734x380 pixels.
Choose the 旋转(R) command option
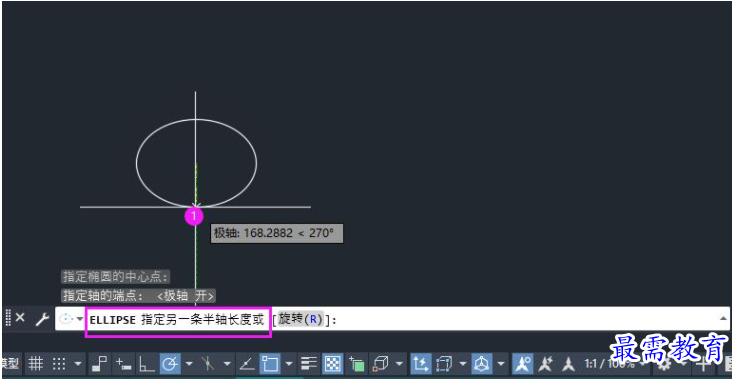click(x=301, y=320)
